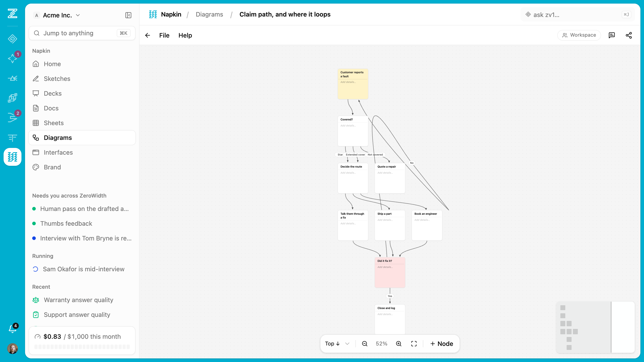644x362 pixels.
Task: Open the diamond icon in left rail
Action: click(x=12, y=39)
